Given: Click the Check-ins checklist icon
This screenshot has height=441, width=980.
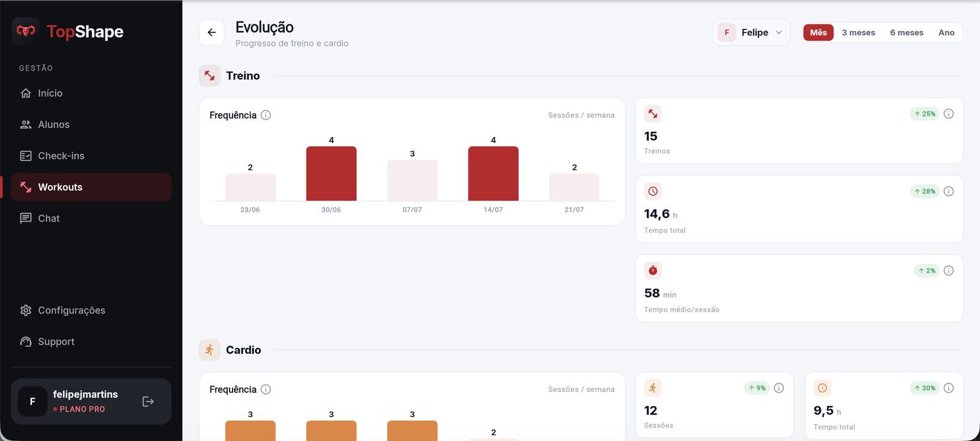Looking at the screenshot, I should click(x=26, y=156).
